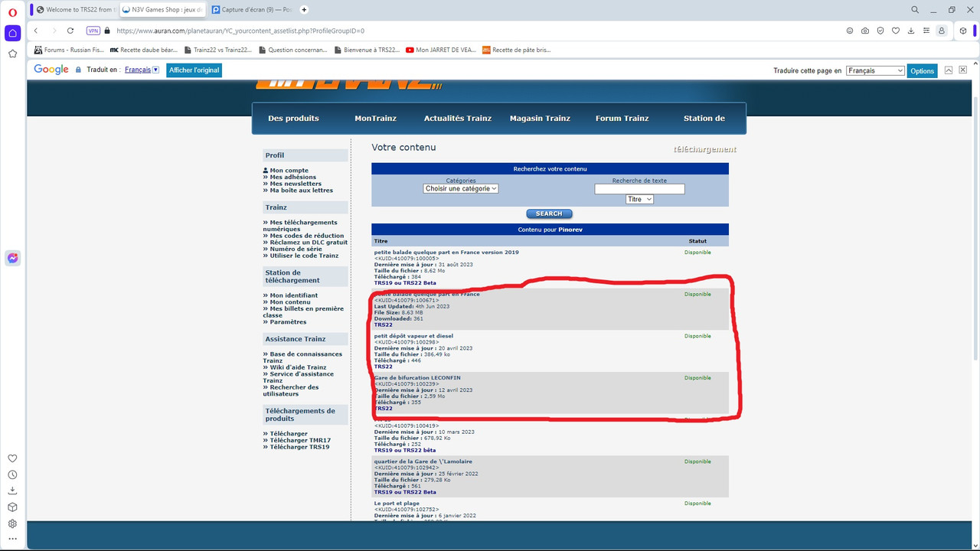Open sidebar settings gear

pos(12,523)
